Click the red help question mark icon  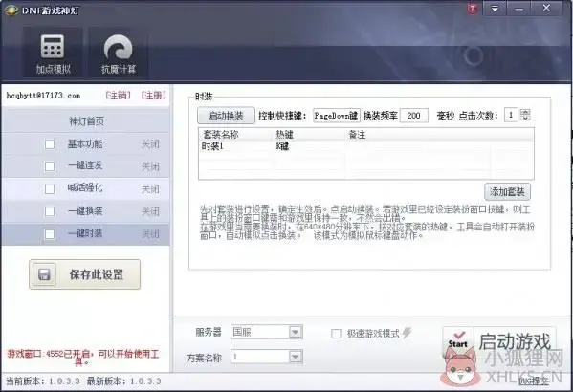[x=472, y=9]
